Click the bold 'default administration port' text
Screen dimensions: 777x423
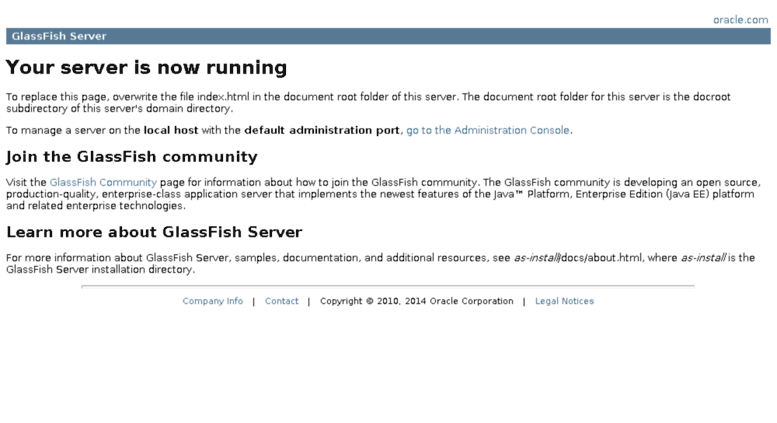pos(322,130)
